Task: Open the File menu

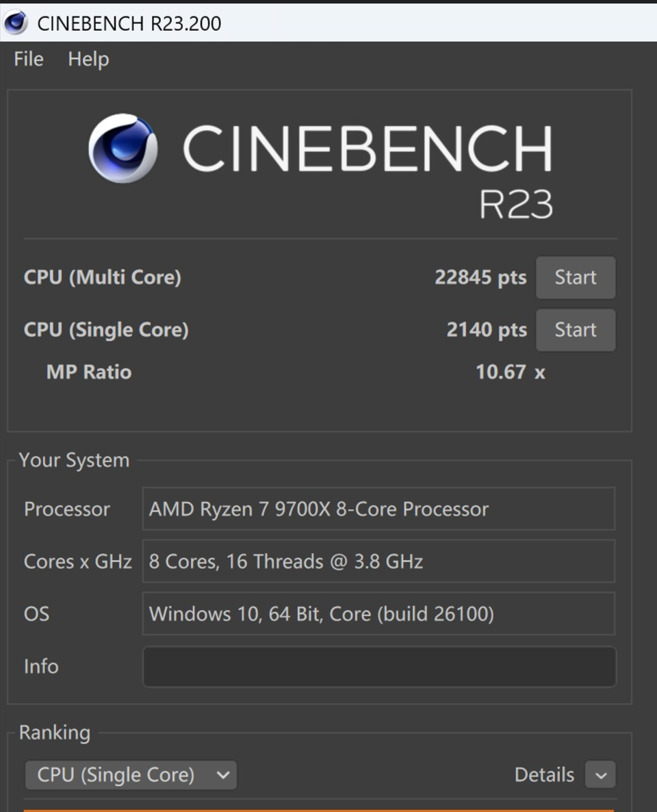Action: pos(29,59)
